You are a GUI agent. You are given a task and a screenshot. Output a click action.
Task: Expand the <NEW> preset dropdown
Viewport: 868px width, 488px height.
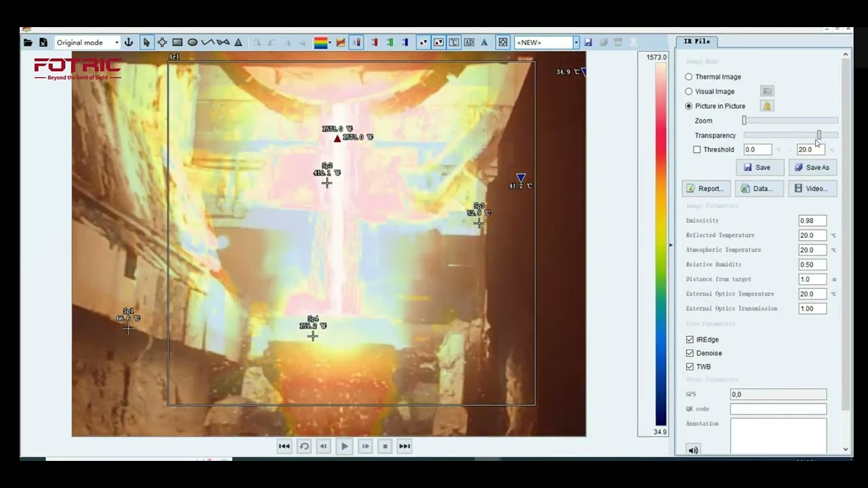point(576,43)
